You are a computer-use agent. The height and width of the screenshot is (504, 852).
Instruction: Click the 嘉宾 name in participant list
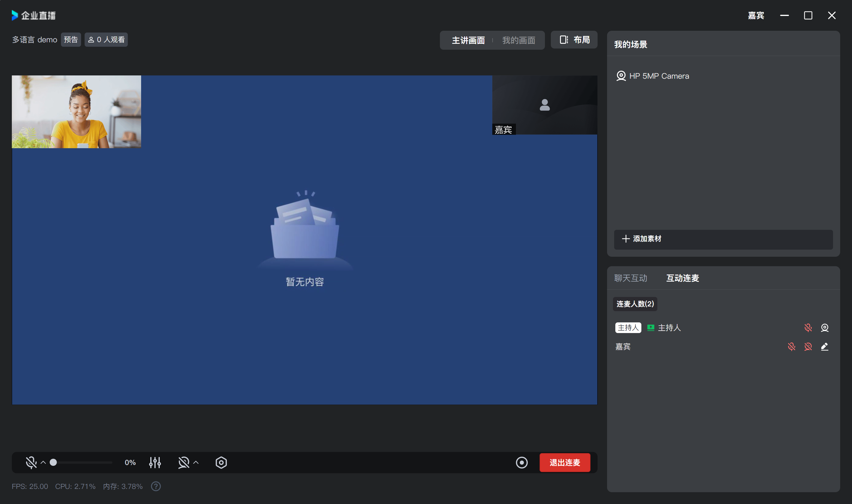point(623,346)
